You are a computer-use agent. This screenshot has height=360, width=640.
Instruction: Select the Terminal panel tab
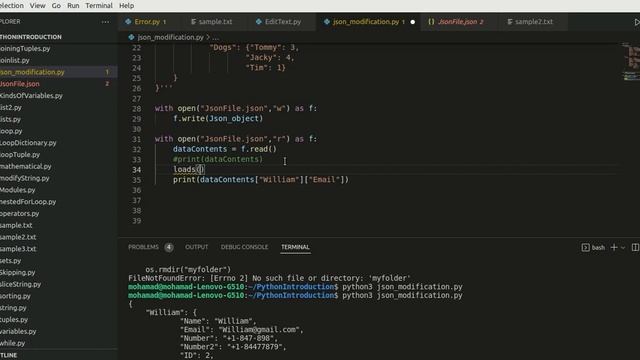coord(295,247)
